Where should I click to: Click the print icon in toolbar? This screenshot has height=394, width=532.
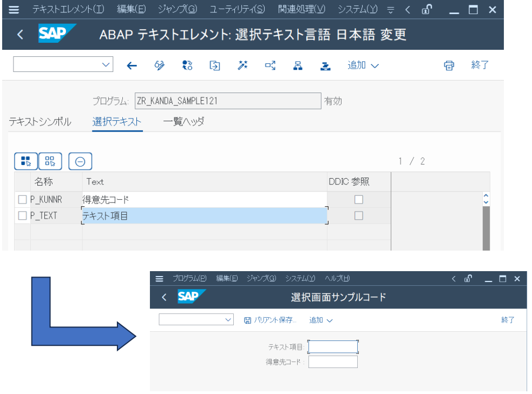coord(449,65)
